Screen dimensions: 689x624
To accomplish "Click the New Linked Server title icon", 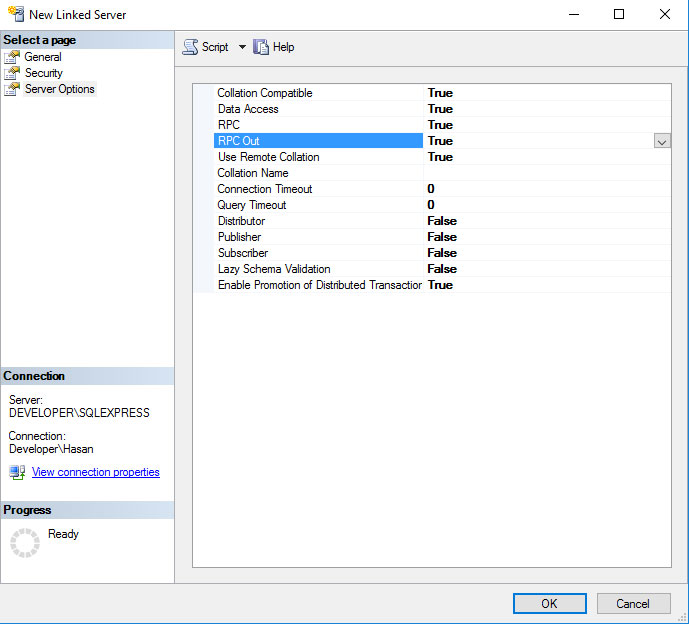I will [x=16, y=14].
